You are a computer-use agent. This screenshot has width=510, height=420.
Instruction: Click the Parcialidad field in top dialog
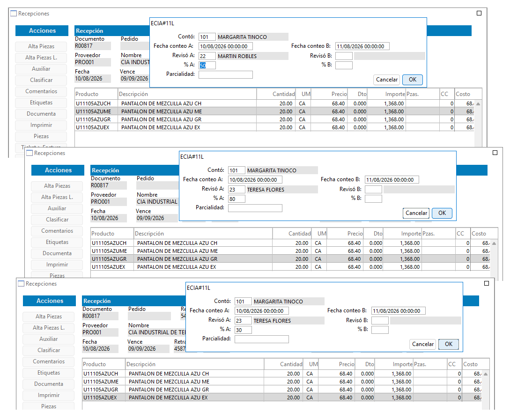(226, 75)
